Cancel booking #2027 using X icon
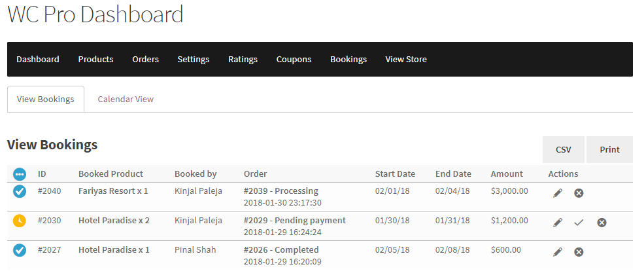 (579, 251)
